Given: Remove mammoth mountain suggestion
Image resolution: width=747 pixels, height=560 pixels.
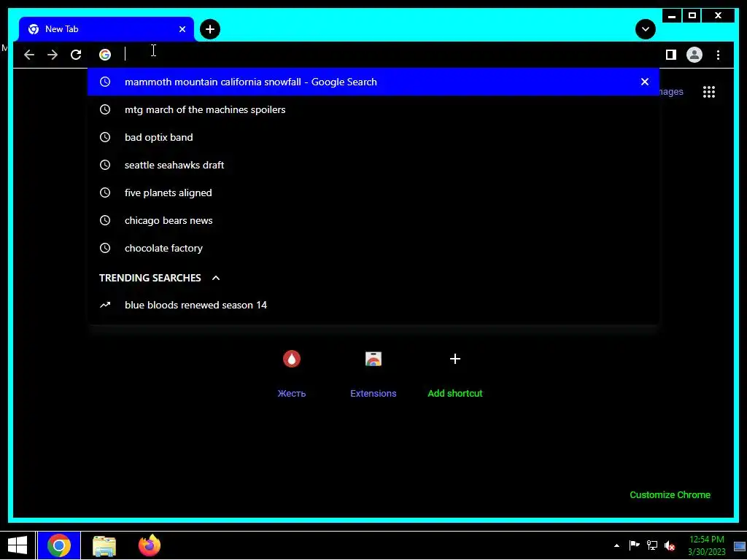Looking at the screenshot, I should click(645, 82).
